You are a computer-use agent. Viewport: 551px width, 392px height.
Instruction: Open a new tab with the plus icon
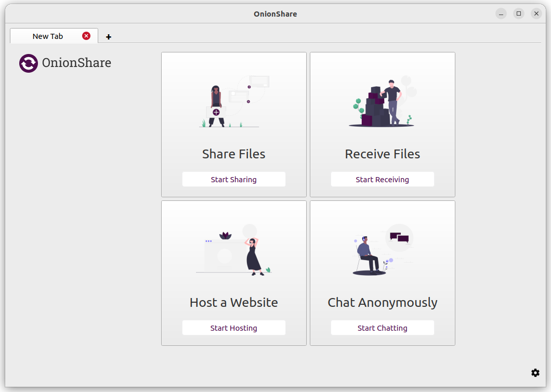tap(109, 37)
